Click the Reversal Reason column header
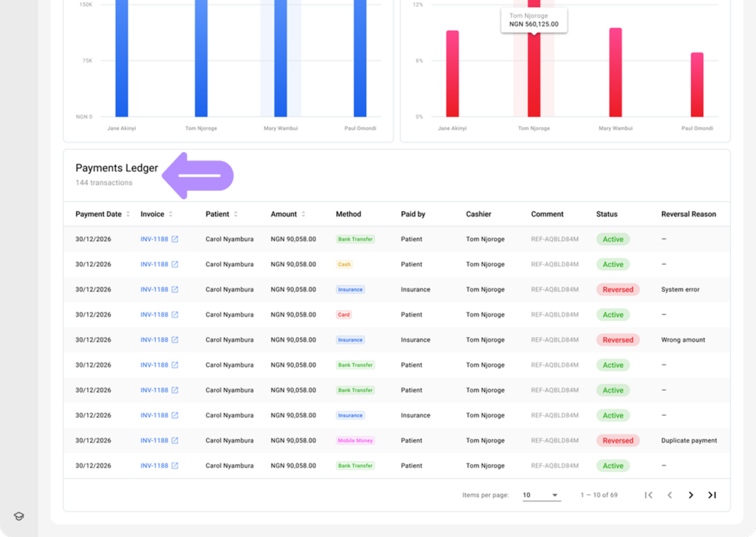Viewport: 756px width, 537px height. click(689, 215)
